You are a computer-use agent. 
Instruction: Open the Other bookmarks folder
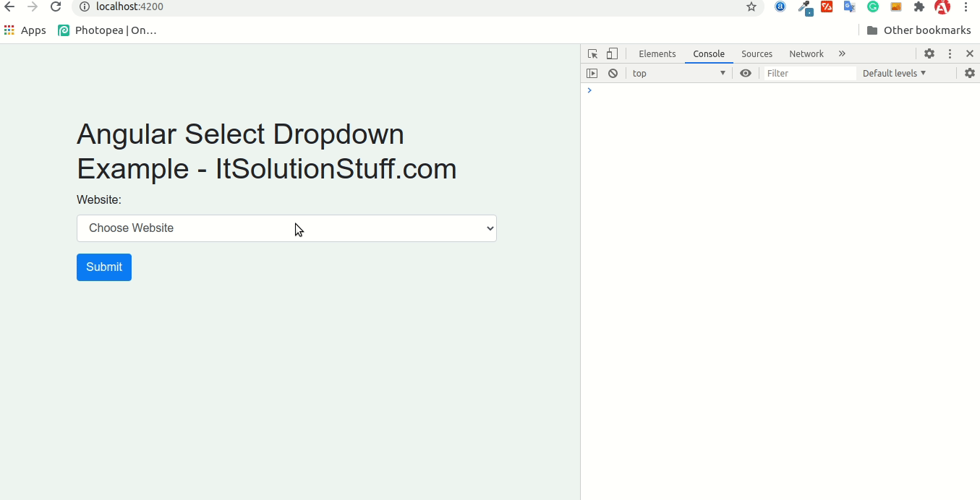[919, 30]
